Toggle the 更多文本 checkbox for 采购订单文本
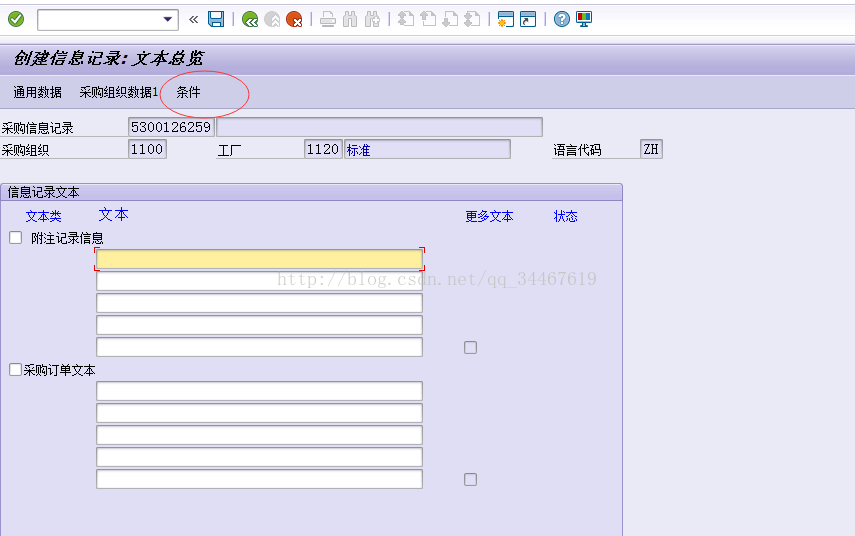855x536 pixels. click(471, 479)
